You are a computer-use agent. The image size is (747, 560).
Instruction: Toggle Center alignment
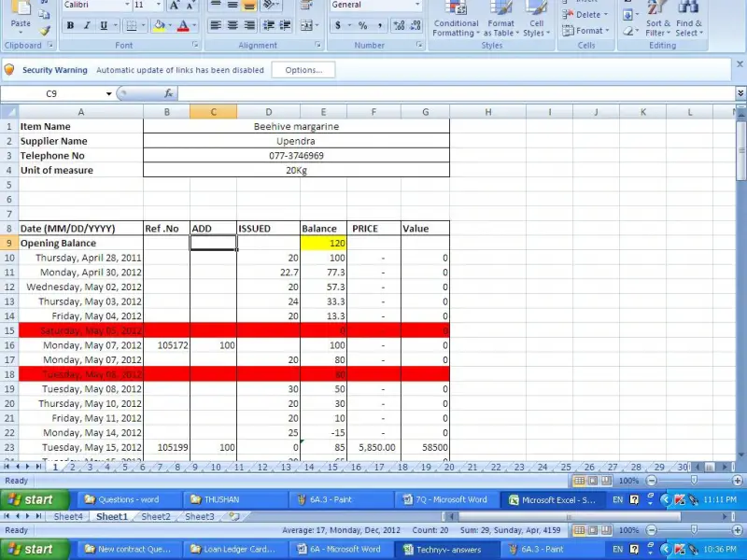coord(233,25)
